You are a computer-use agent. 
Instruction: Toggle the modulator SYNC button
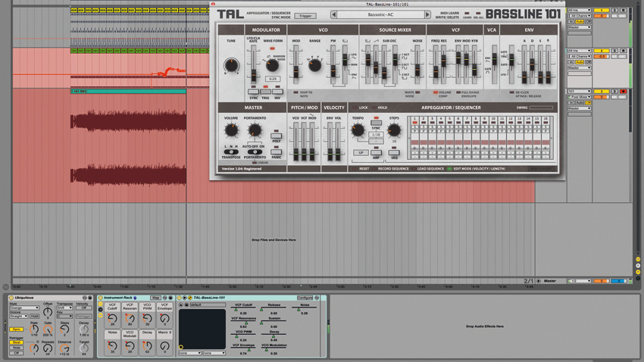coord(253,92)
